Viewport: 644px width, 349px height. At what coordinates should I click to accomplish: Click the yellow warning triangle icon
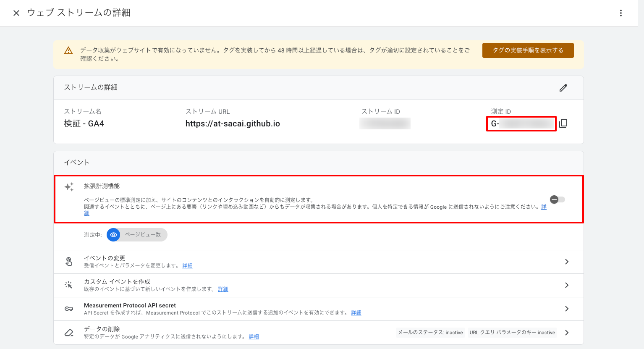coord(68,51)
